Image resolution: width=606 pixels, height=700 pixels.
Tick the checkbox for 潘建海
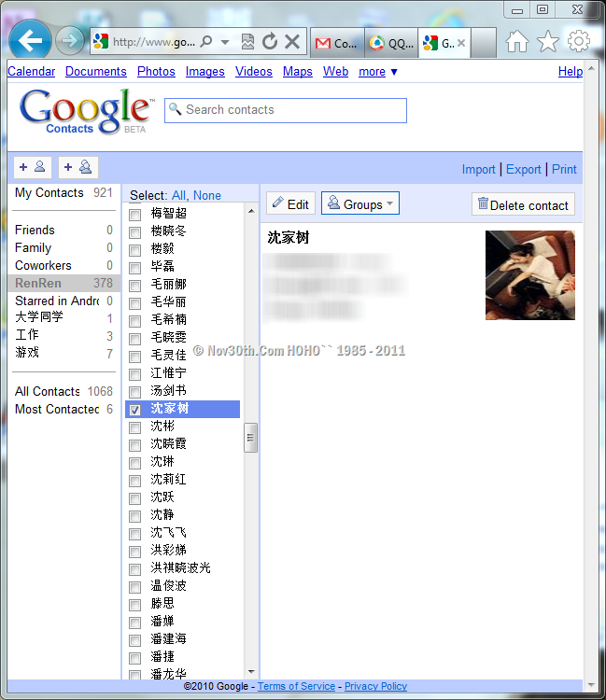pos(134,640)
